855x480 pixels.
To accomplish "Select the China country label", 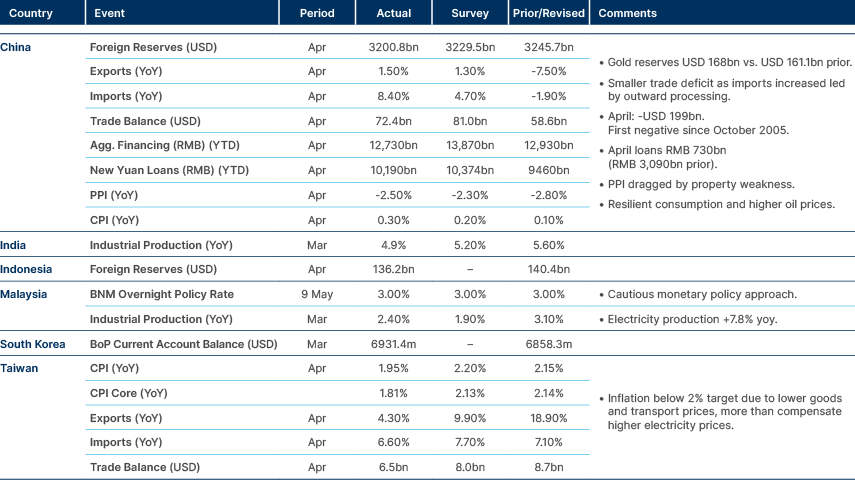I will tap(16, 47).
